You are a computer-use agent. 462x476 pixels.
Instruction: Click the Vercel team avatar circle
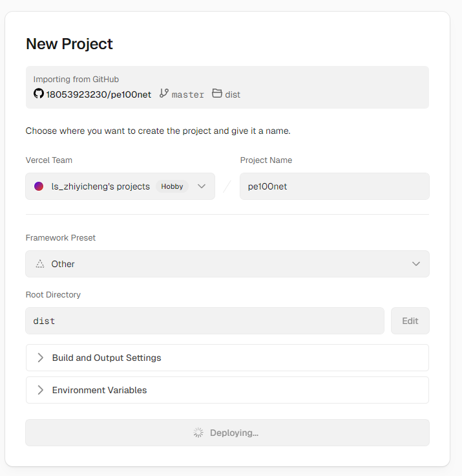pyautogui.click(x=39, y=186)
